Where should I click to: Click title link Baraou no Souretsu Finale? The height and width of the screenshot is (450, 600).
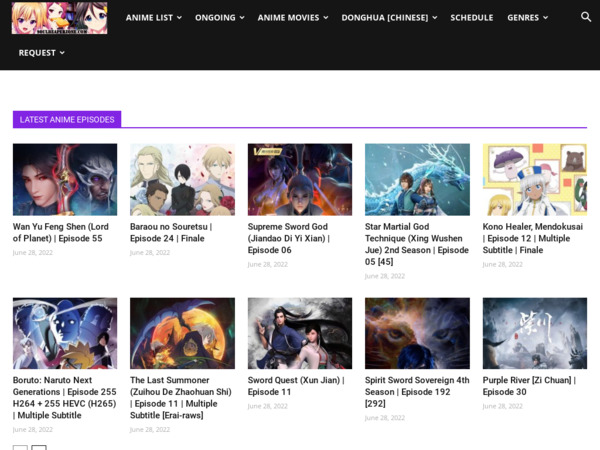171,232
